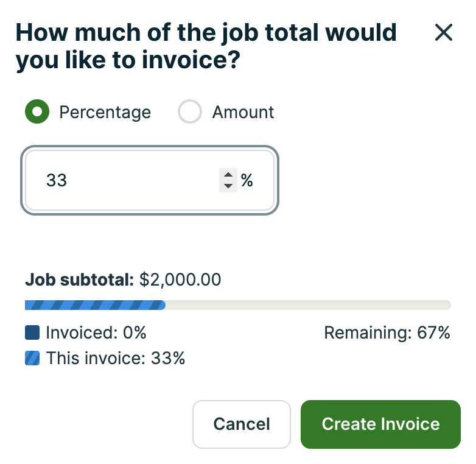Screen dimensions: 476x464
Task: Increase the percentage with the up arrow
Action: coord(228,175)
